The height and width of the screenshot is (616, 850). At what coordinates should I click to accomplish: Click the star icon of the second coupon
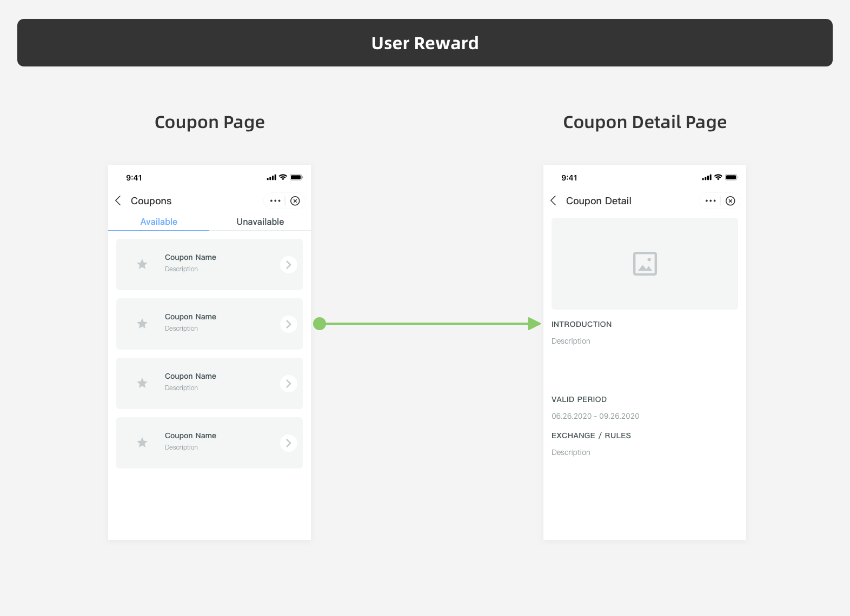pos(142,324)
